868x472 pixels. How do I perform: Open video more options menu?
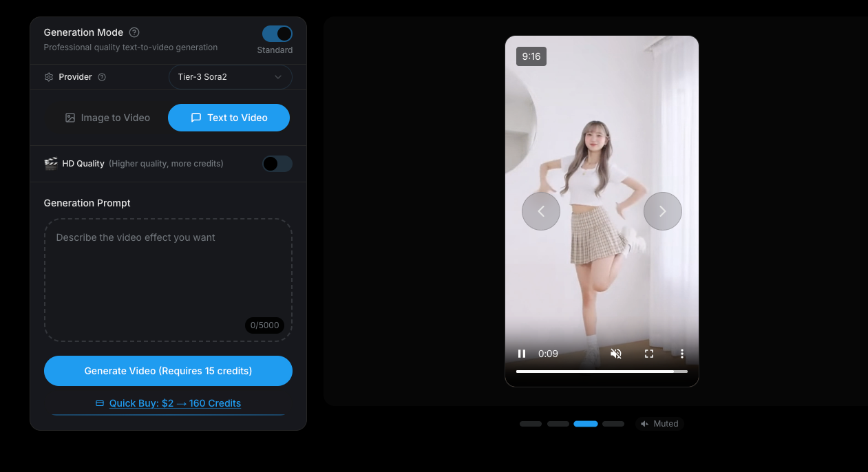[x=682, y=354]
